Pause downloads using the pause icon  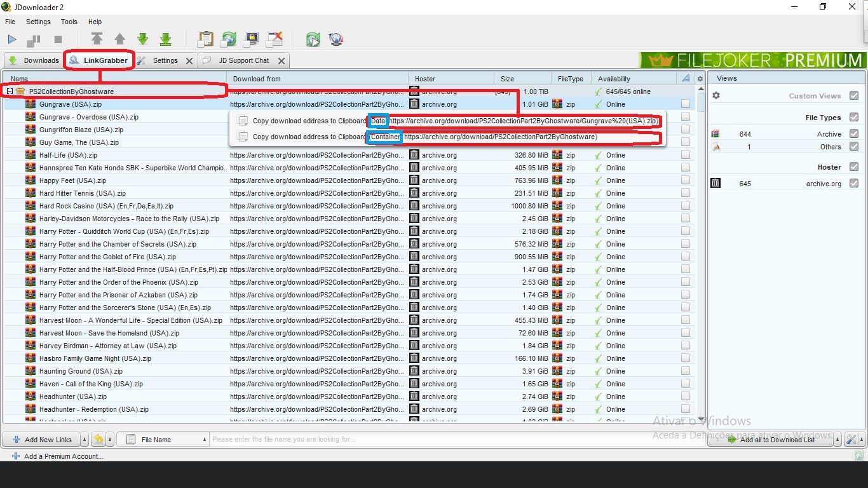34,40
